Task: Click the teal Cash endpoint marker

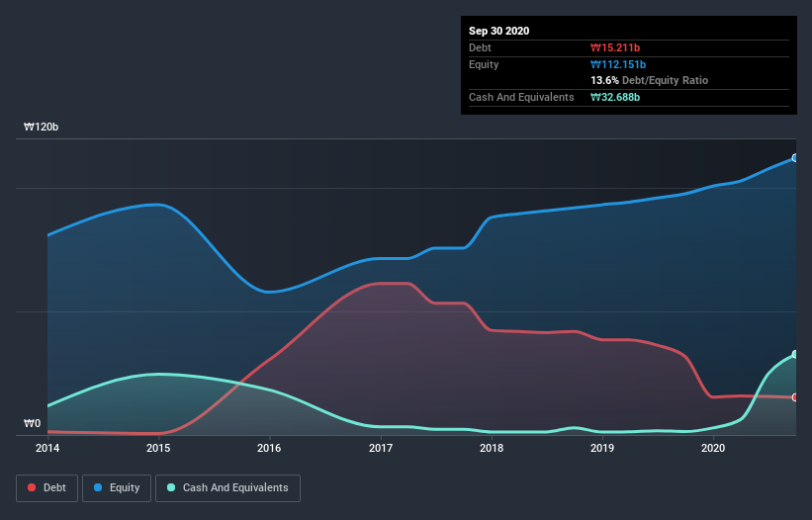Action: pyautogui.click(x=795, y=355)
